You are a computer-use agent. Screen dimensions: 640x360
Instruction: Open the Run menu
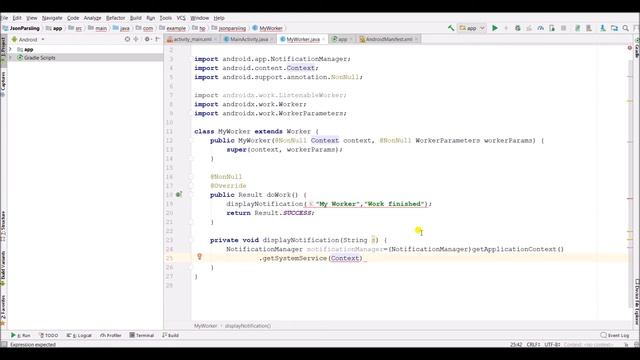pyautogui.click(x=151, y=18)
